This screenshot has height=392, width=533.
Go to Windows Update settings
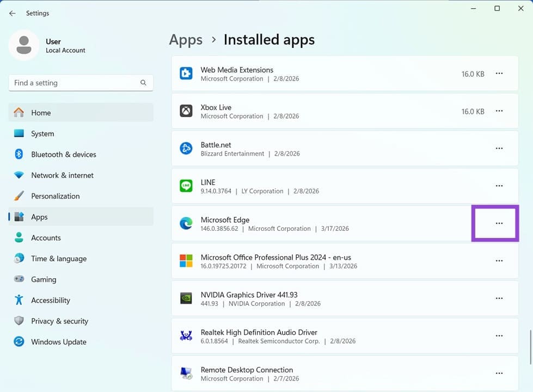pos(58,342)
